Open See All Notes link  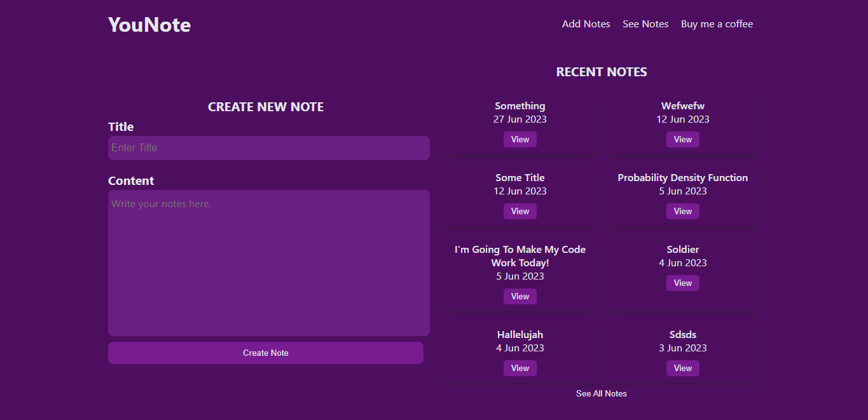click(602, 394)
